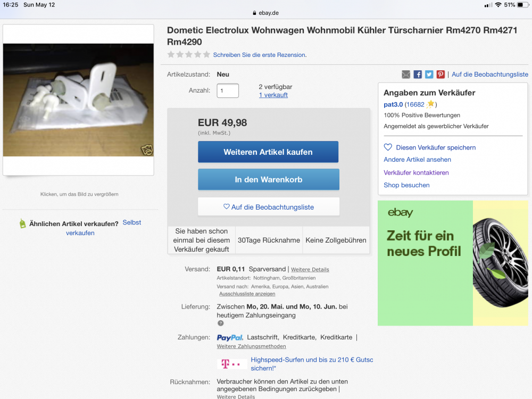This screenshot has width=532, height=399.
Task: Open Weitere Details for shipping
Action: (310, 269)
